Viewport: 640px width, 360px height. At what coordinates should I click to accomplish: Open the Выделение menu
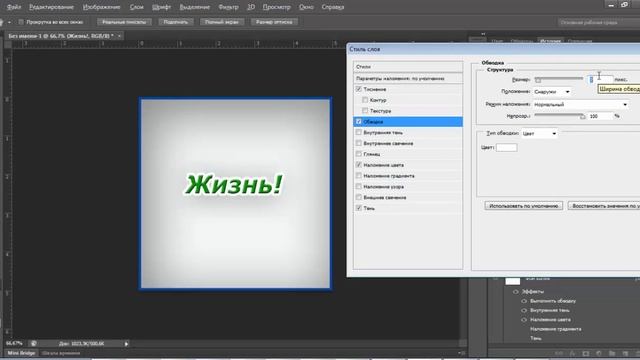(x=195, y=7)
